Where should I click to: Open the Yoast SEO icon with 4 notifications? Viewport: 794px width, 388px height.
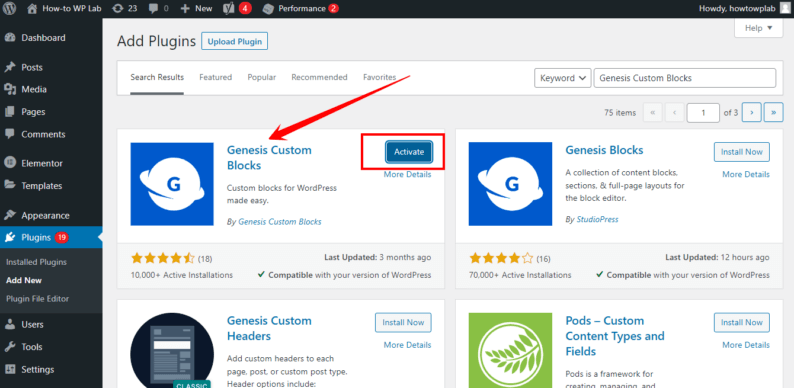tap(228, 9)
